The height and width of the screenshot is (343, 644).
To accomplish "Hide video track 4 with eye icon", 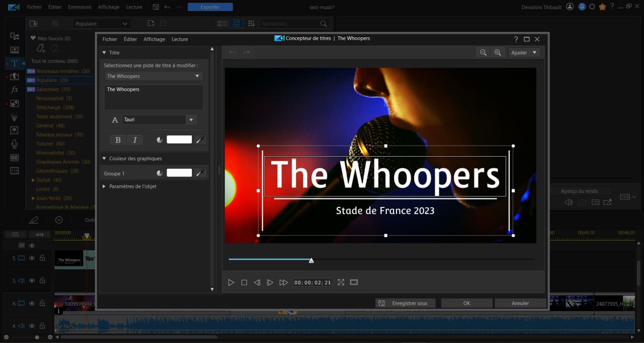I will [32, 303].
